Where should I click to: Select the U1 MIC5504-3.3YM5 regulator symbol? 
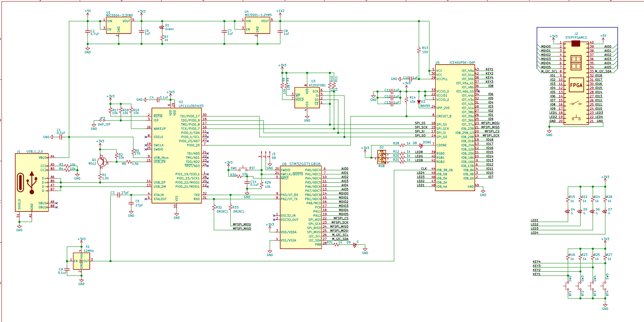(x=119, y=26)
